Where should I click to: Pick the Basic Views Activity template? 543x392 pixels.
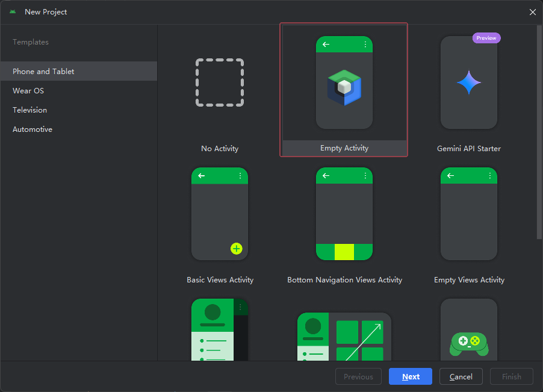219,214
